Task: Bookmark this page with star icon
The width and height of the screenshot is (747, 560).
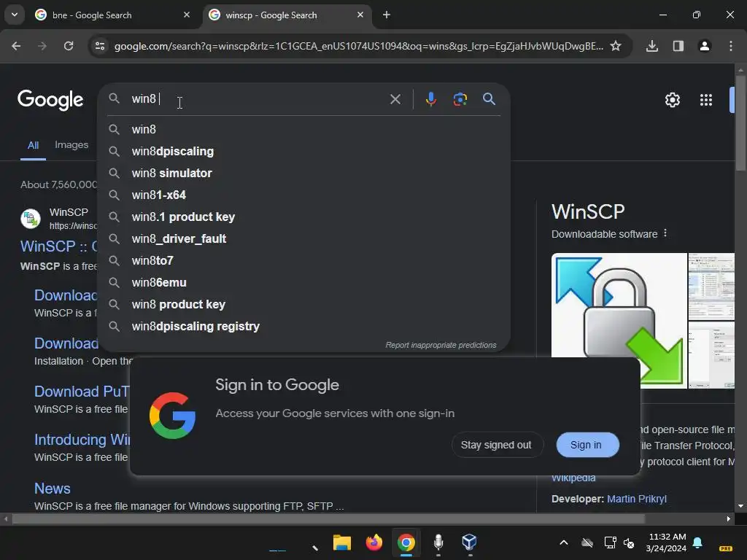Action: (x=616, y=46)
